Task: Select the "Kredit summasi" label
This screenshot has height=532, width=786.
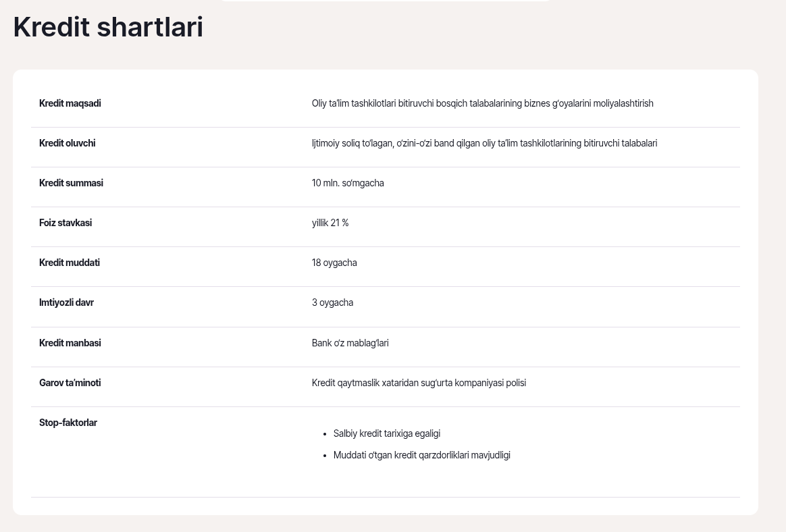Action: (71, 183)
